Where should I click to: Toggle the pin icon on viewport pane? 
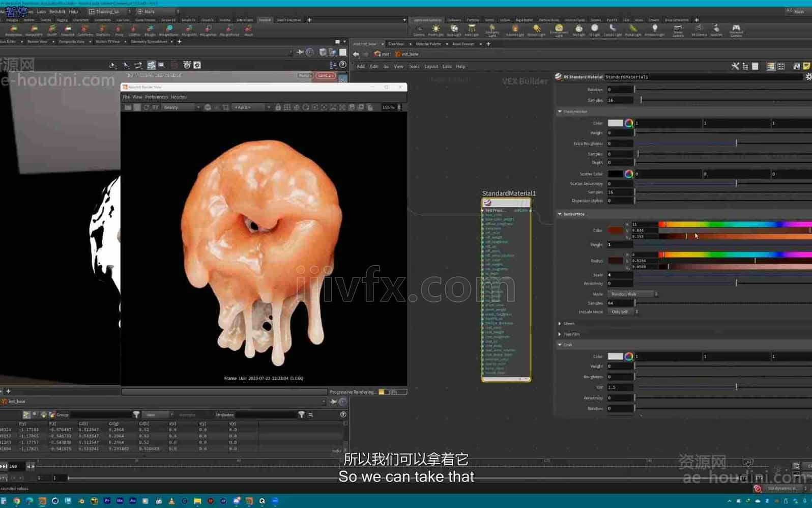300,52
